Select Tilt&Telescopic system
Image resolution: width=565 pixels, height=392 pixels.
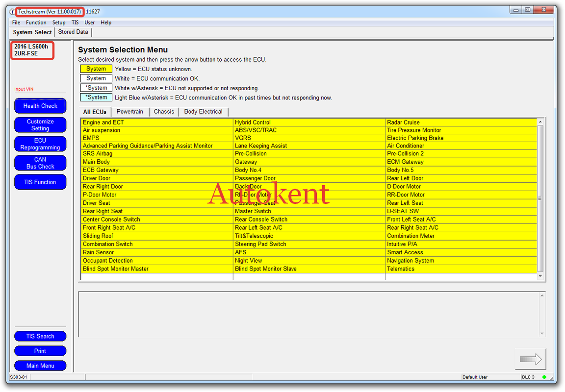[309, 236]
